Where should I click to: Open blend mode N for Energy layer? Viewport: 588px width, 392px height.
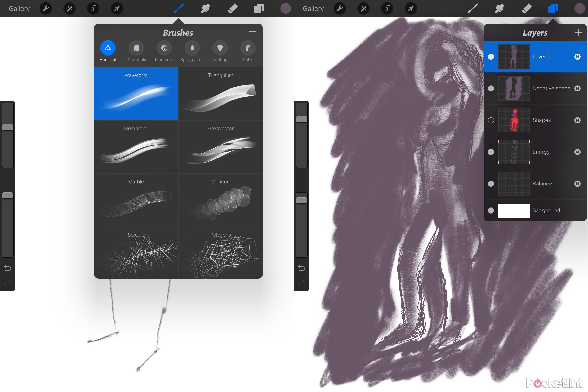[577, 152]
